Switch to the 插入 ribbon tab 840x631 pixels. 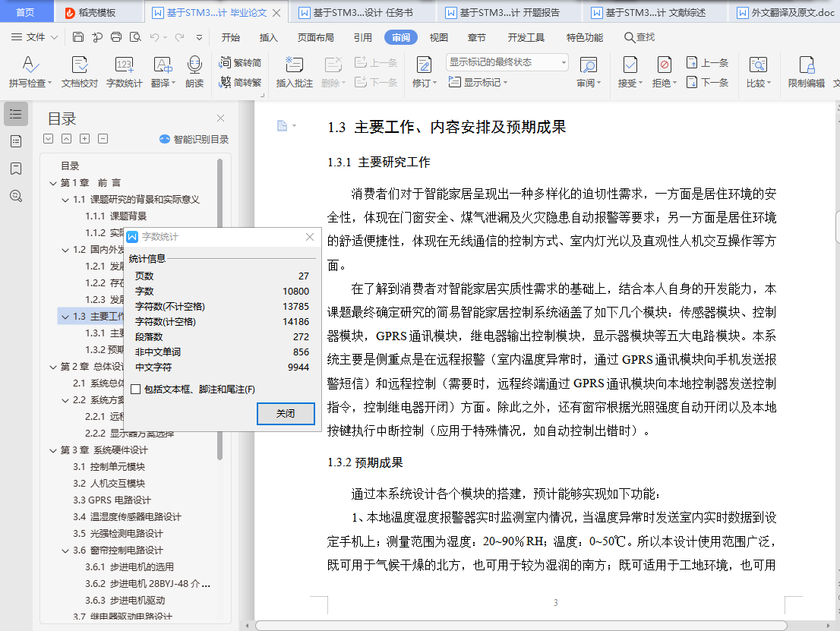(268, 37)
